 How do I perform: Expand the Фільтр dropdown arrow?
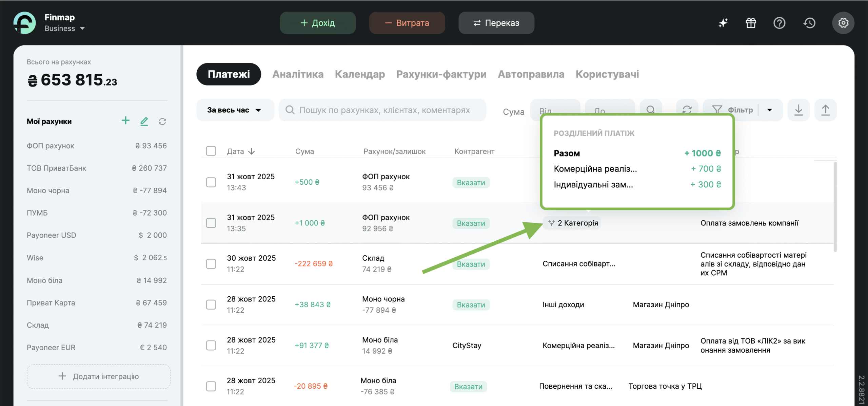pyautogui.click(x=770, y=110)
